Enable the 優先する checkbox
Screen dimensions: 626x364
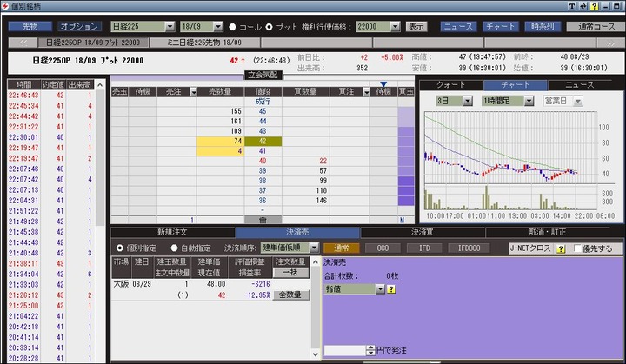pyautogui.click(x=577, y=248)
